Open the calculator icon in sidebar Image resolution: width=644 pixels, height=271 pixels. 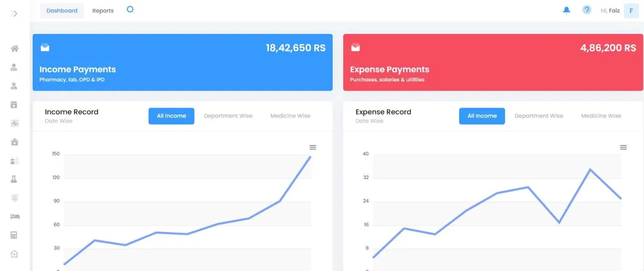(x=14, y=235)
